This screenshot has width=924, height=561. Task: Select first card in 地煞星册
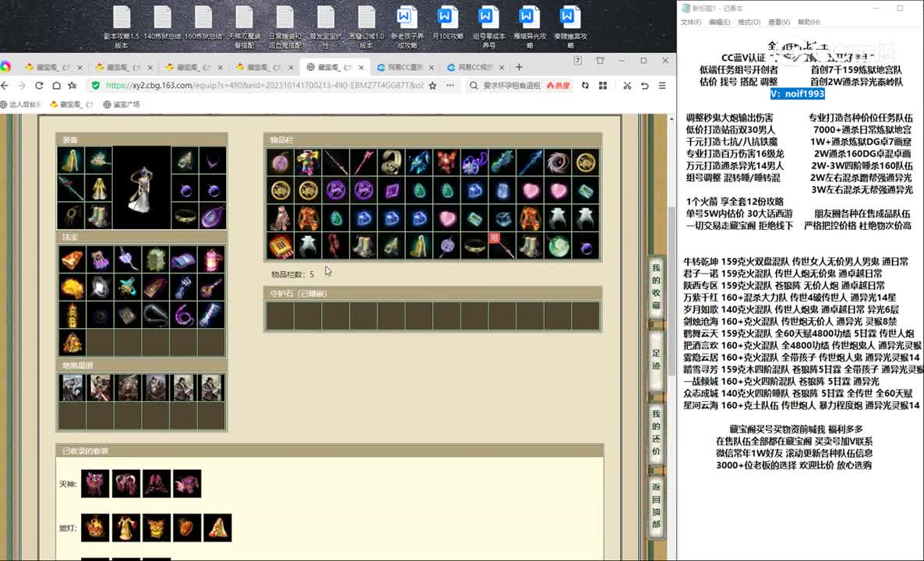click(x=72, y=388)
